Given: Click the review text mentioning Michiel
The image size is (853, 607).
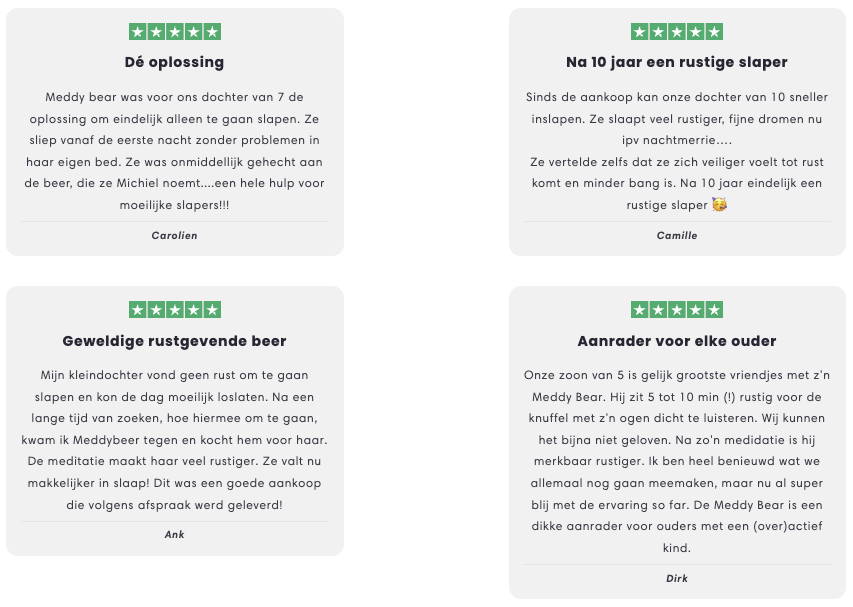Looking at the screenshot, I should [174, 151].
